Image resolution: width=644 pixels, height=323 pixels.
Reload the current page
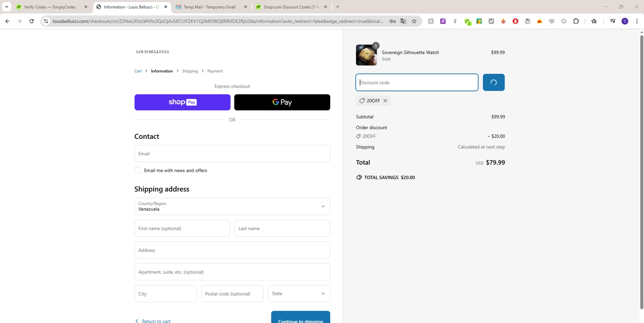click(31, 21)
